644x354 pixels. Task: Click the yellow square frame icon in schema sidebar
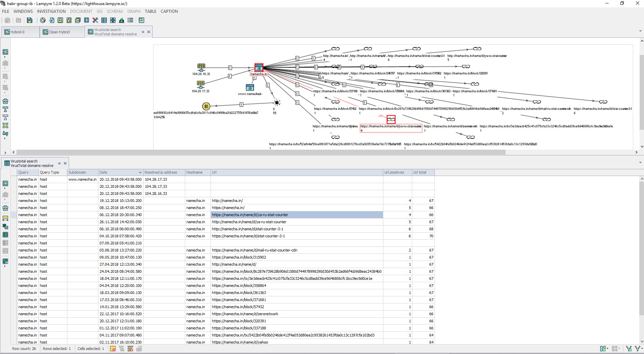click(5, 125)
